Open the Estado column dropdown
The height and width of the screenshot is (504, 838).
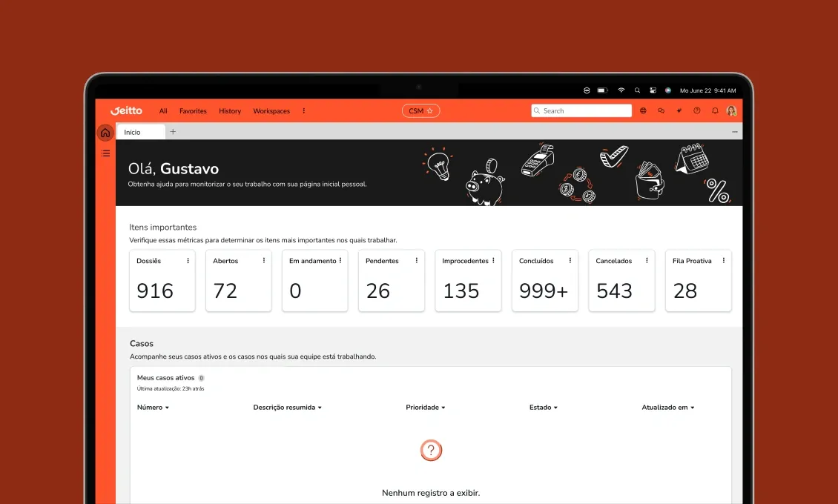click(x=544, y=408)
